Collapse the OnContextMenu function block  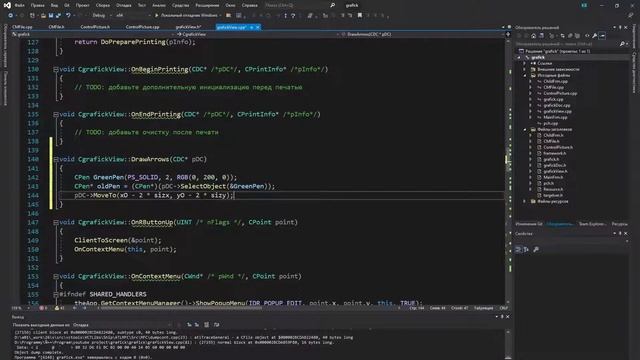pos(56,276)
